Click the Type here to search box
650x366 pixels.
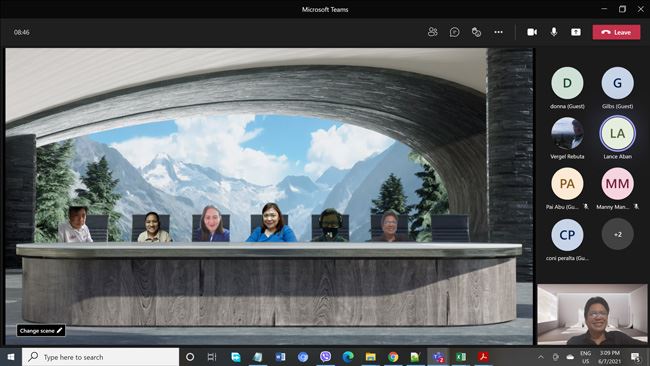[100, 357]
